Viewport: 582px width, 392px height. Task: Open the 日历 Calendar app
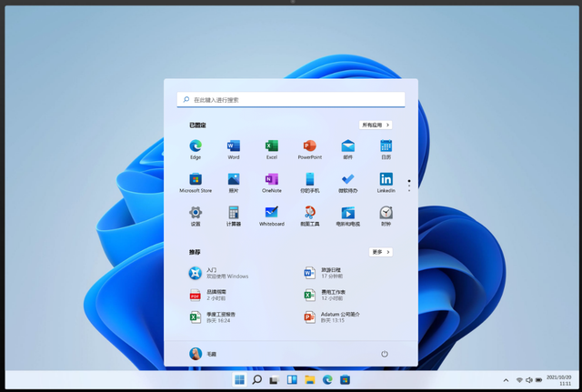[x=386, y=149]
